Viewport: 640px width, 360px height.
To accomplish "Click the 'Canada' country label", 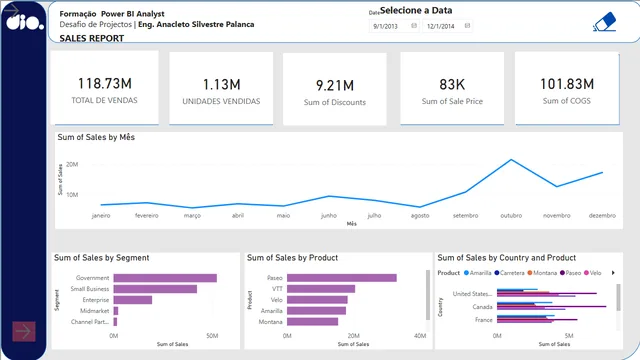I will [x=482, y=307].
